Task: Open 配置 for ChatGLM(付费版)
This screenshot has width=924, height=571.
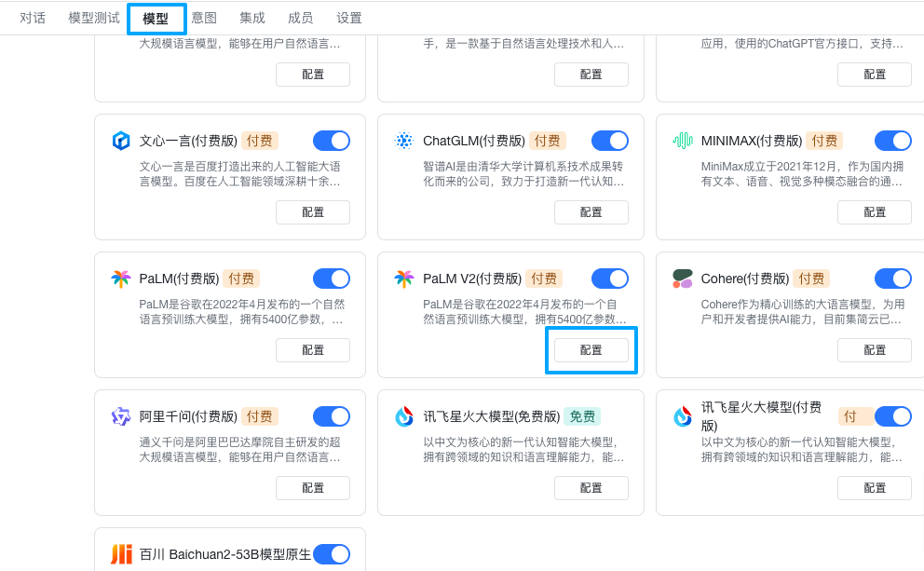Action: pos(591,212)
